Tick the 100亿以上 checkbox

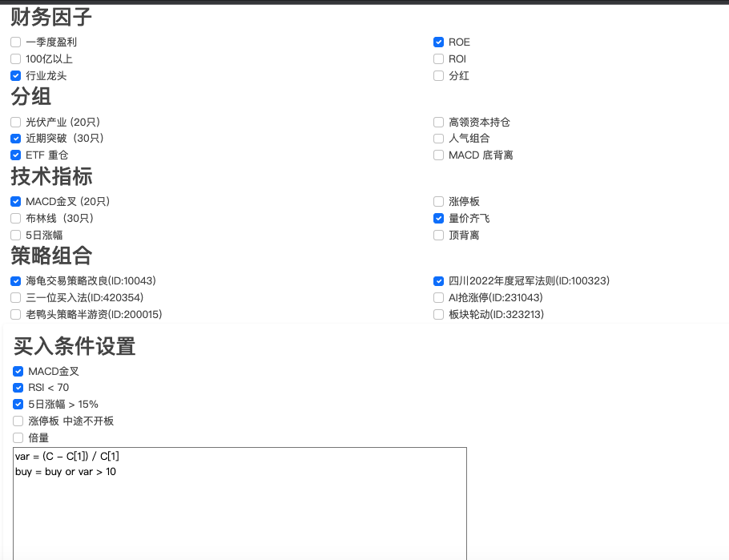click(x=16, y=59)
